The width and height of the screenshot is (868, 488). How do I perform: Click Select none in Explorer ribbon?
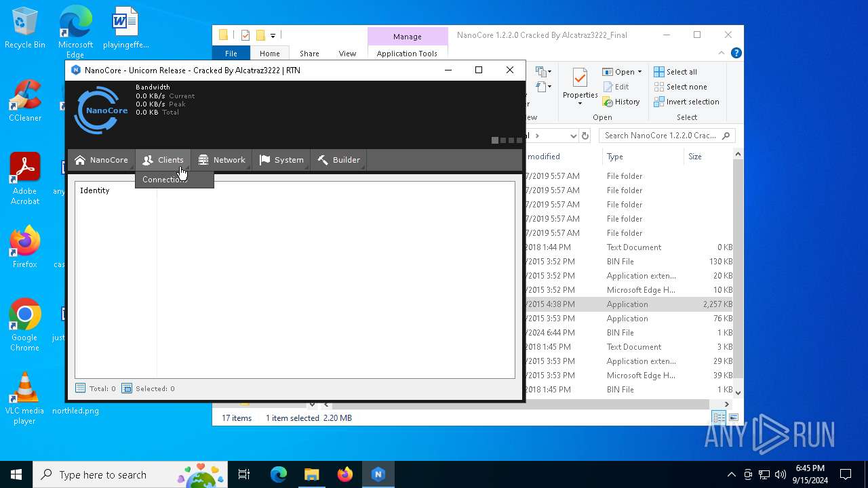coord(680,87)
